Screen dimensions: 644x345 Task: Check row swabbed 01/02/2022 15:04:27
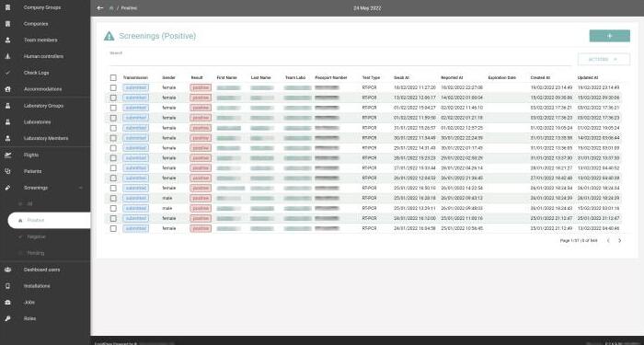(x=113, y=108)
